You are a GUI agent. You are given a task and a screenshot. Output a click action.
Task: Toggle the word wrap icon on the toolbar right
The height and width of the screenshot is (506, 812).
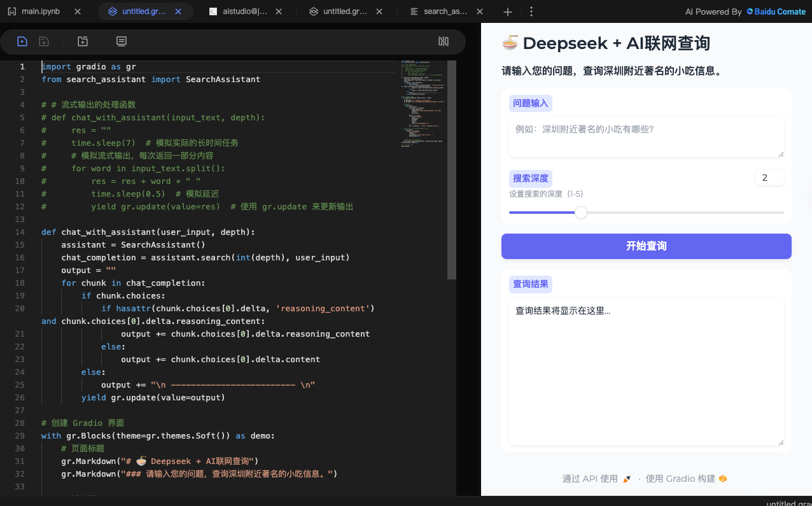click(443, 41)
